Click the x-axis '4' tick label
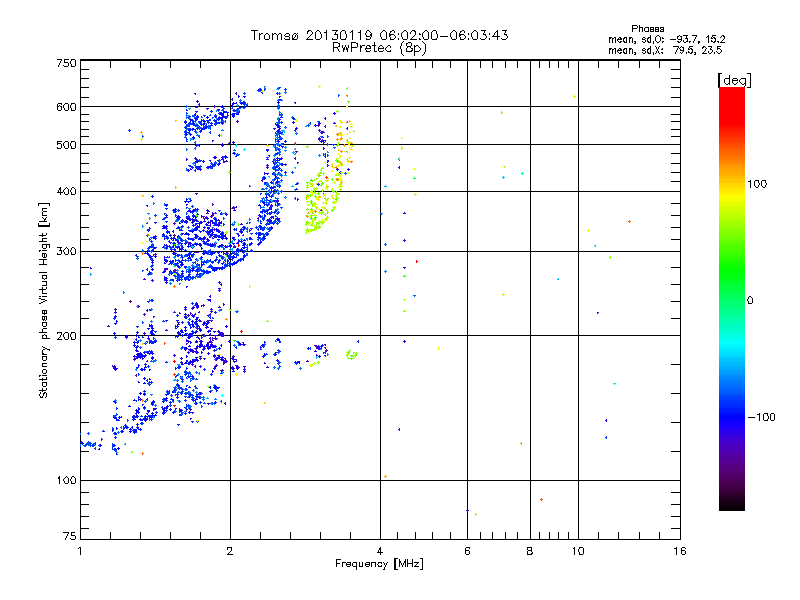 point(380,551)
